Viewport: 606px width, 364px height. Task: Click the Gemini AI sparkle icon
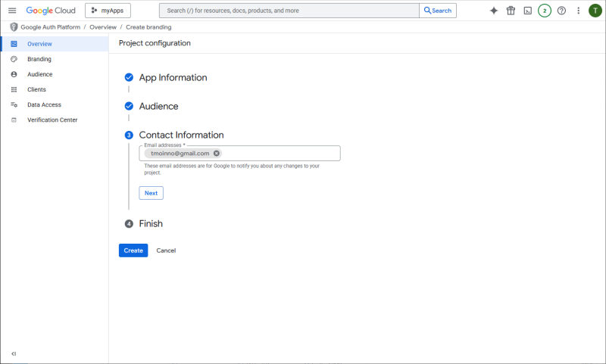click(x=494, y=11)
